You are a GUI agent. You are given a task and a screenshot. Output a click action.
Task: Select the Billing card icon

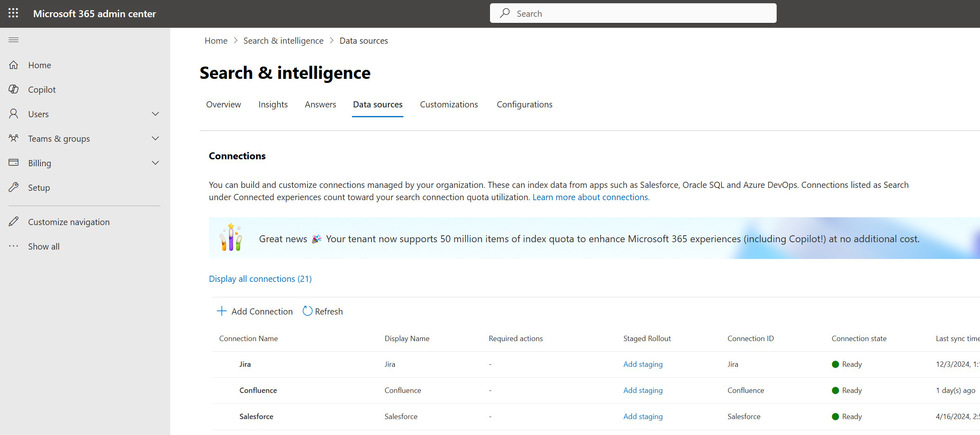[13, 163]
